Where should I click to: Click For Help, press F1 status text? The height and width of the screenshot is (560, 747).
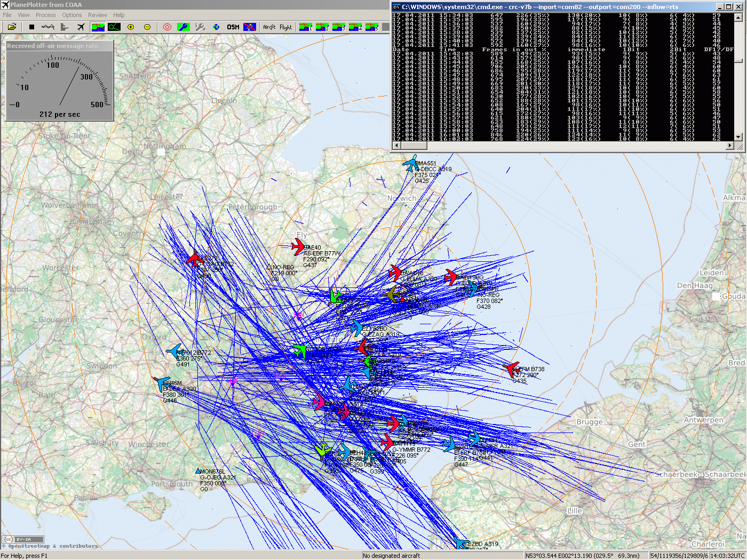[24, 555]
